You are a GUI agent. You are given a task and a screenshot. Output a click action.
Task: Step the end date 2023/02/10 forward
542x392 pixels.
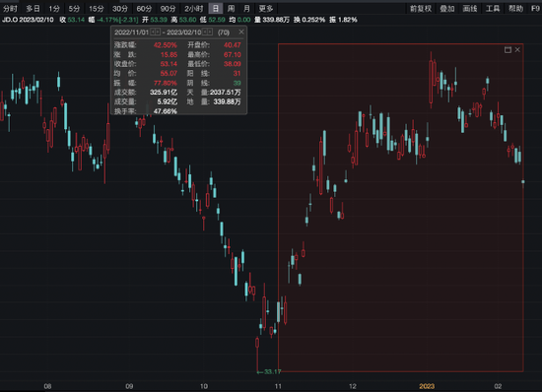[x=210, y=32]
